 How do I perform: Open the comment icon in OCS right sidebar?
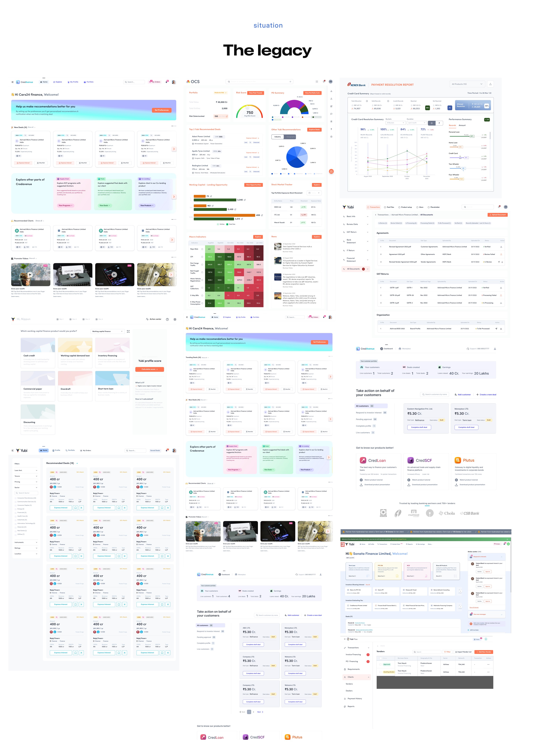coord(331,114)
